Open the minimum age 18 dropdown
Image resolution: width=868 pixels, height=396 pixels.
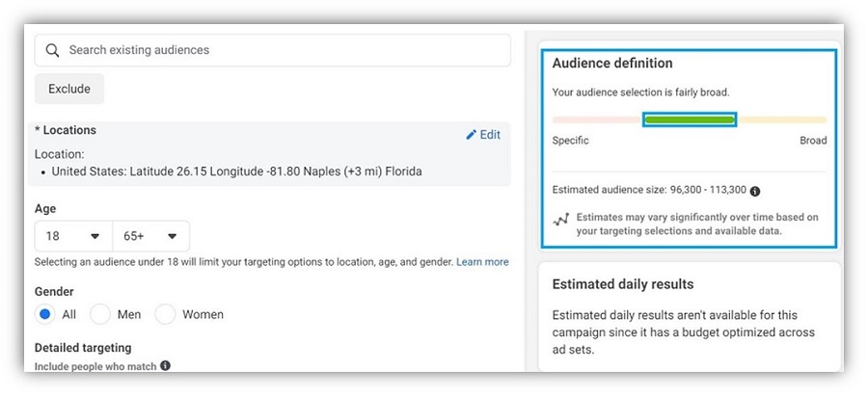tap(73, 236)
